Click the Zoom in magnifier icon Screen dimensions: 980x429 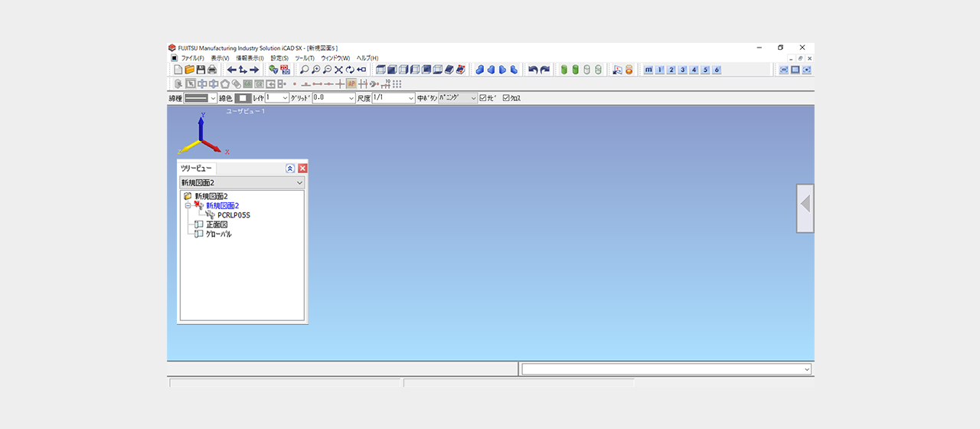(x=315, y=70)
